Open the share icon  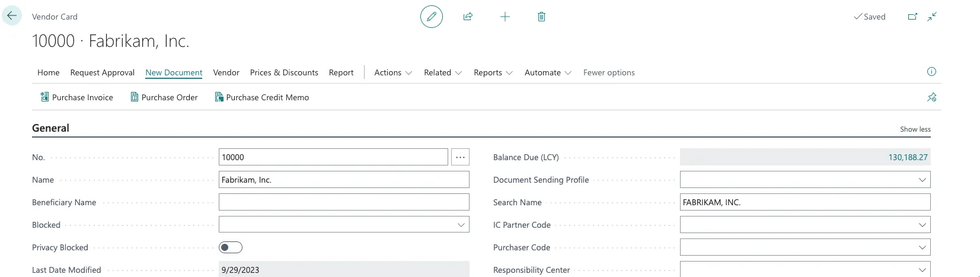click(468, 17)
